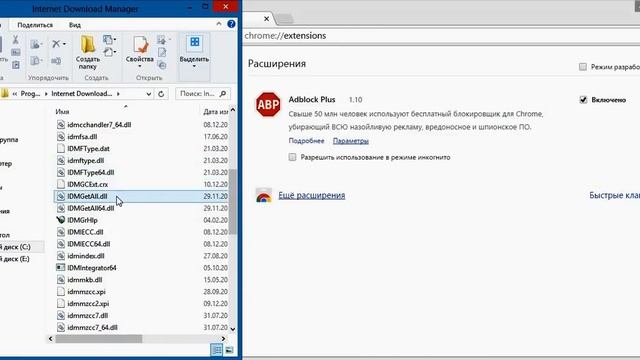The width and height of the screenshot is (640, 360).
Task: Click the Move to icon in Organize group
Action: click(x=35, y=44)
